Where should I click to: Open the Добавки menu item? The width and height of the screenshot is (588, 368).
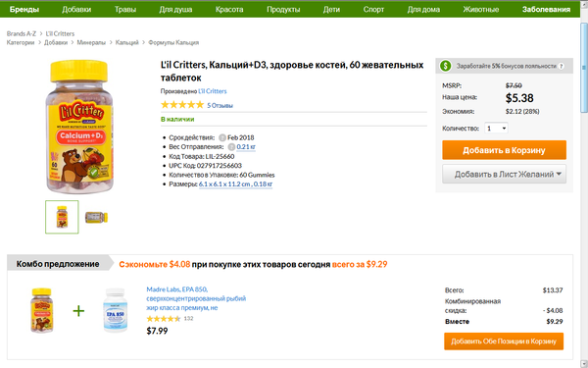[76, 10]
